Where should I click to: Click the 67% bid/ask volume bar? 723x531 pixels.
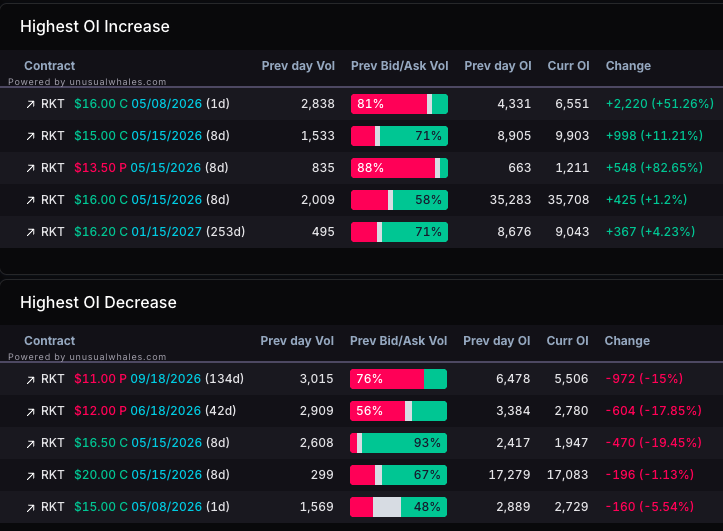tap(398, 476)
